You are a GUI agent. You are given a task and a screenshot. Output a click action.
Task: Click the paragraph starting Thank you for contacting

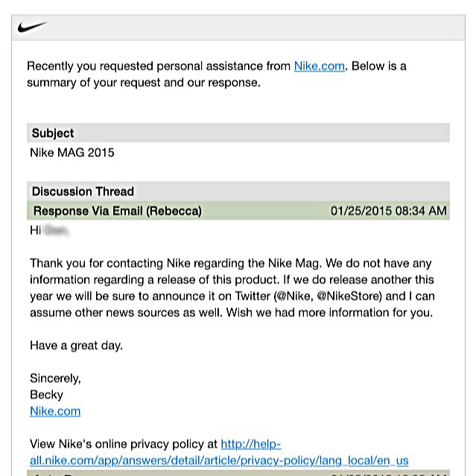click(x=232, y=288)
